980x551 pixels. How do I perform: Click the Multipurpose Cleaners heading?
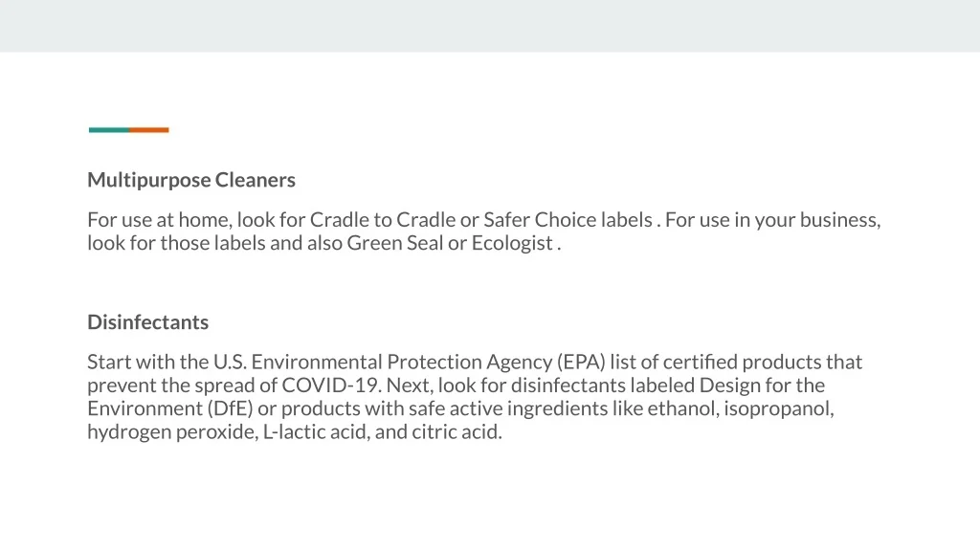(191, 180)
